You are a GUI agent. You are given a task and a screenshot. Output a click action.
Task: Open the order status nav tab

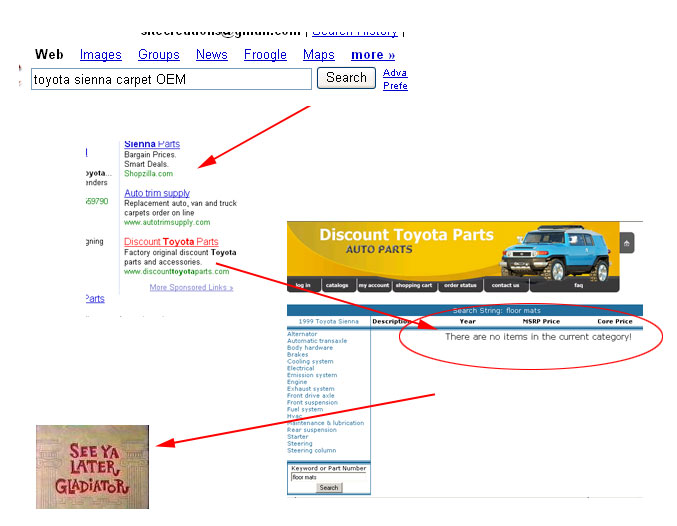tap(460, 285)
